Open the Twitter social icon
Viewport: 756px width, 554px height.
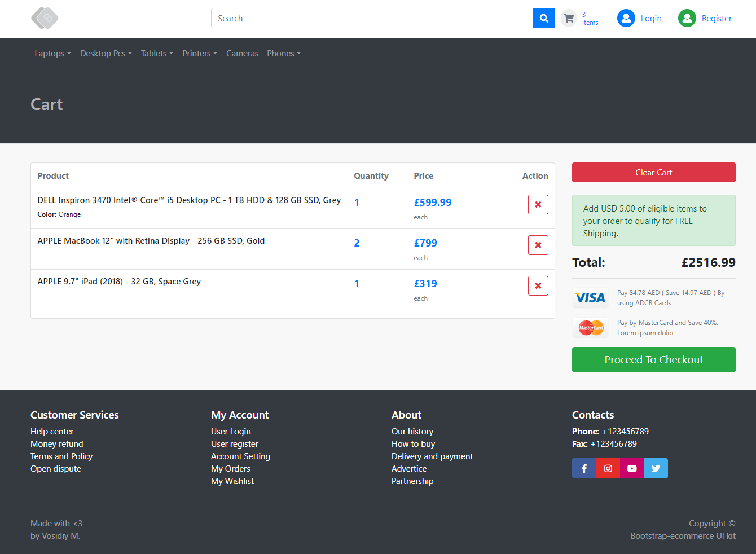point(656,468)
